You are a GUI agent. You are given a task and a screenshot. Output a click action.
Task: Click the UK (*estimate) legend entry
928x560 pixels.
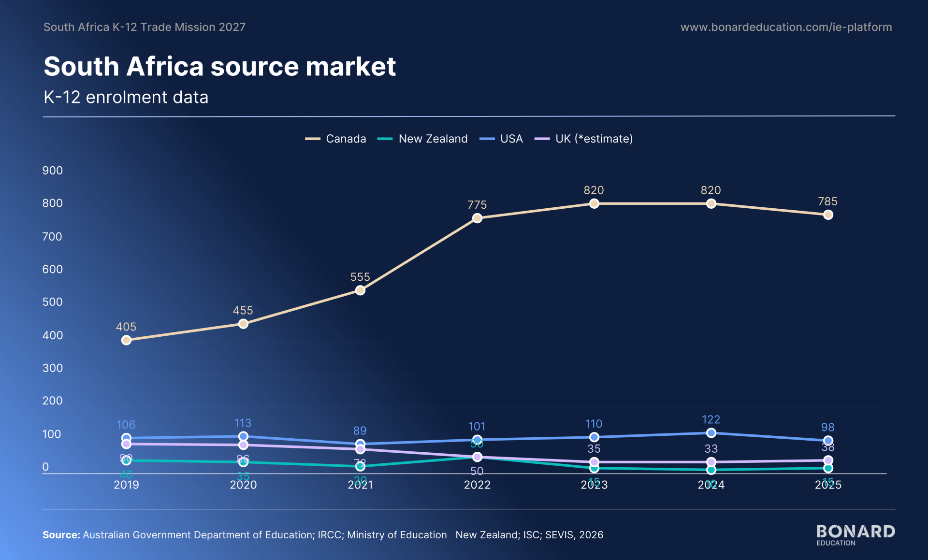click(x=584, y=139)
